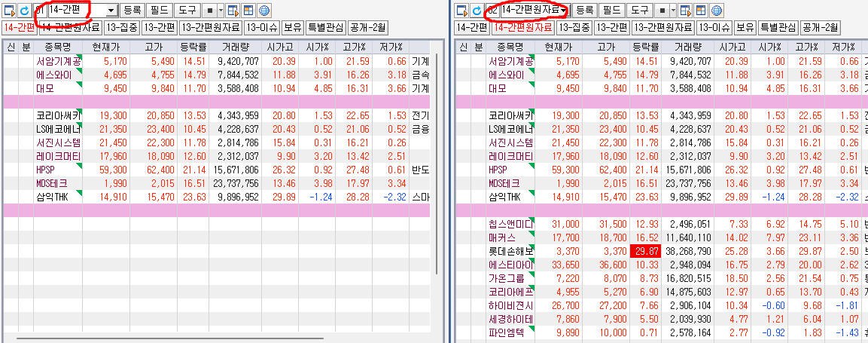Sort by 시가고 column header in right panel
868x343 pixels.
click(732, 47)
